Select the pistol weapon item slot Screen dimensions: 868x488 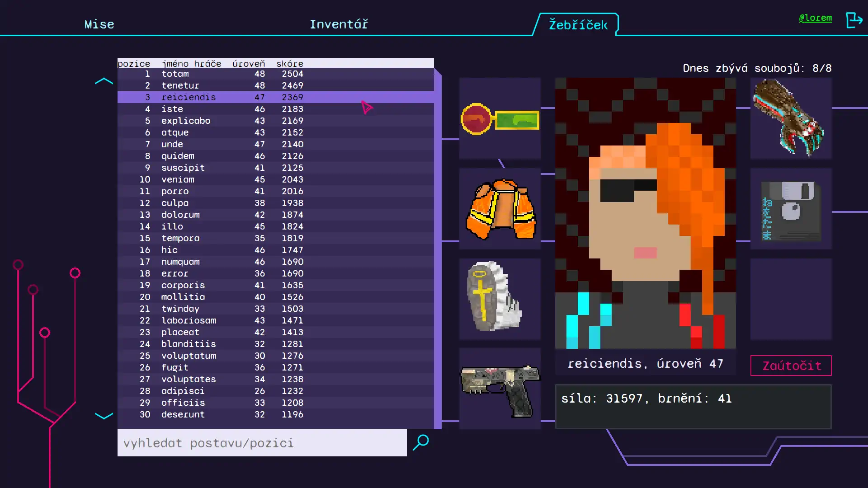[x=500, y=389]
